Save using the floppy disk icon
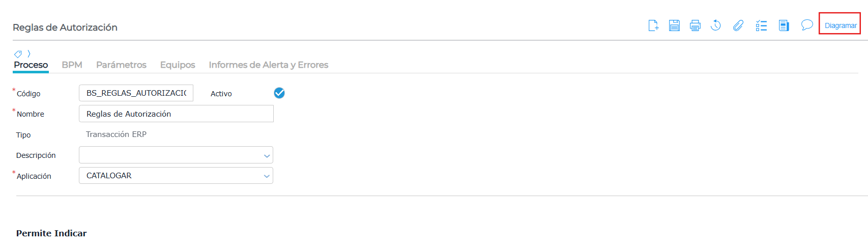 674,25
